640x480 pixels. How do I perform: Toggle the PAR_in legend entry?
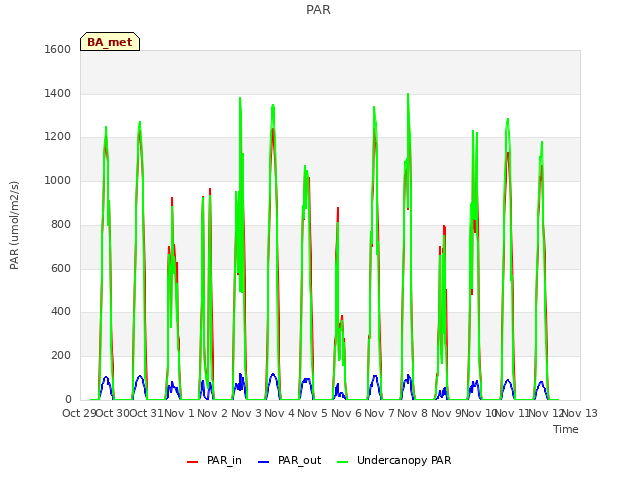click(x=214, y=460)
